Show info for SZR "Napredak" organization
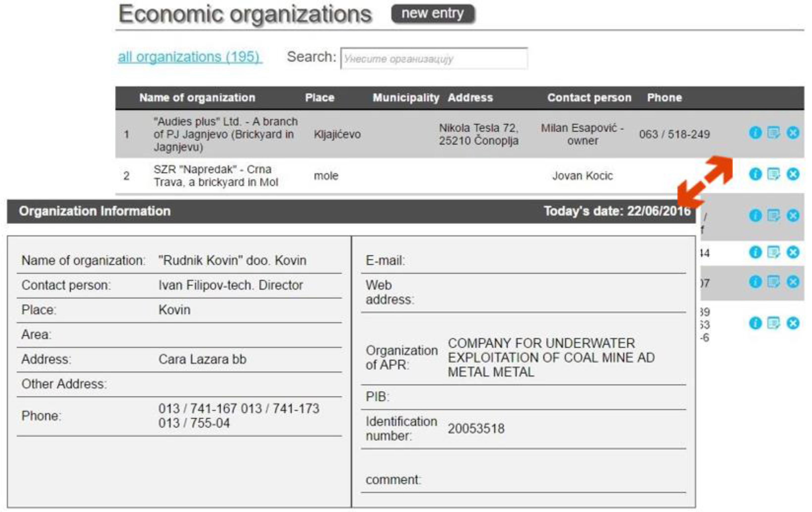812x512 pixels. pyautogui.click(x=755, y=174)
